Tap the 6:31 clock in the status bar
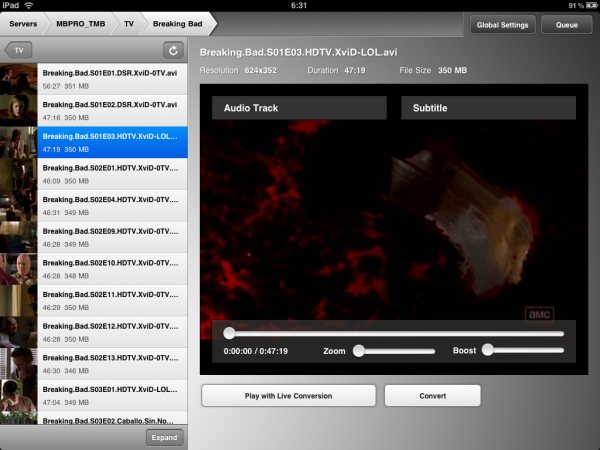This screenshot has width=600, height=450. click(x=299, y=5)
